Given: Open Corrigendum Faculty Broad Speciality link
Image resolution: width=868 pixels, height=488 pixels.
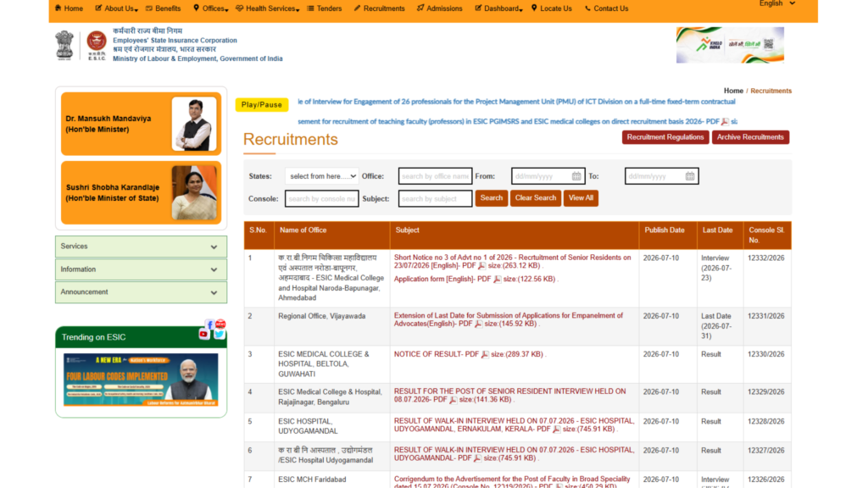Looking at the screenshot, I should 511,482.
